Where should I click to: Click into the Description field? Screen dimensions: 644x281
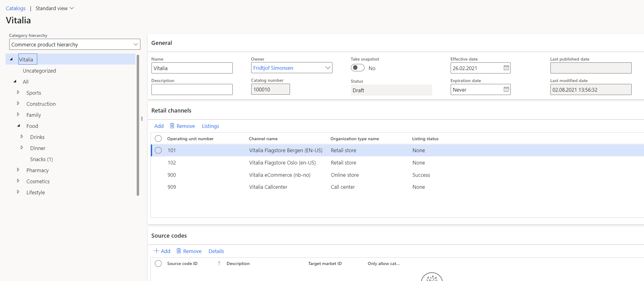(x=192, y=89)
